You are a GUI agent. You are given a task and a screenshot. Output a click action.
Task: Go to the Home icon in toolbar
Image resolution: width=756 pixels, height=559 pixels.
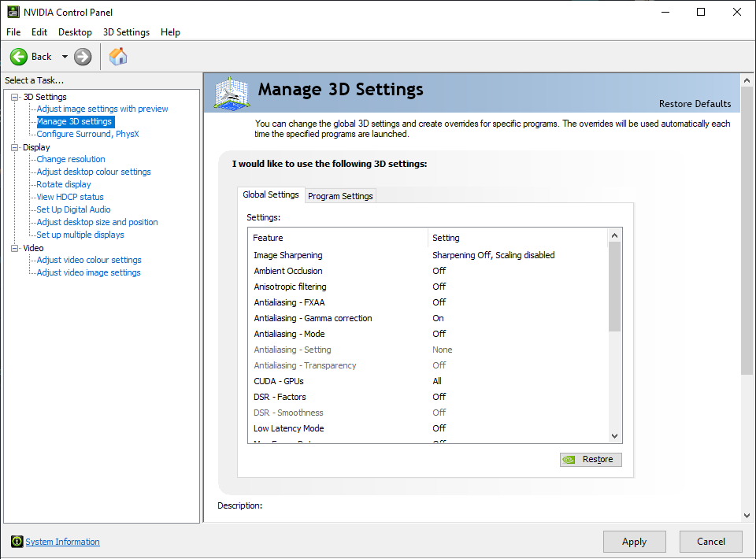(x=118, y=57)
